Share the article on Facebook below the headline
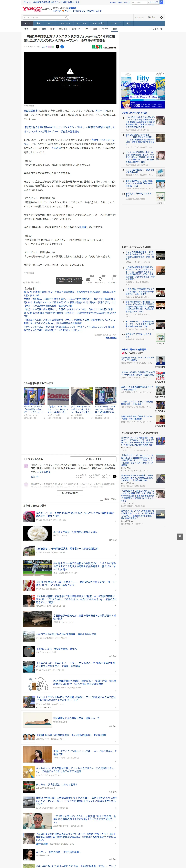 tap(62, 47)
